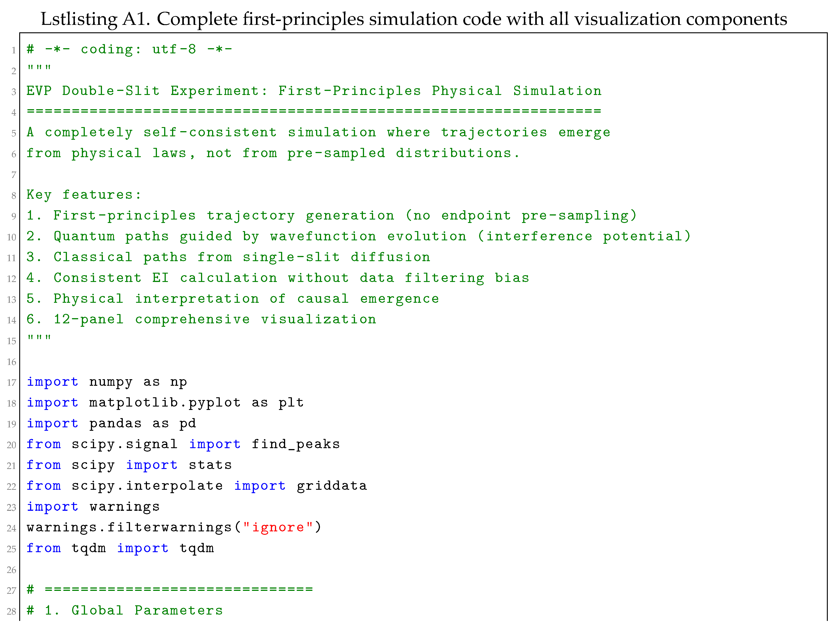Click the '# 1. Global Parameters' comment
The image size is (840, 639).
tap(125, 611)
